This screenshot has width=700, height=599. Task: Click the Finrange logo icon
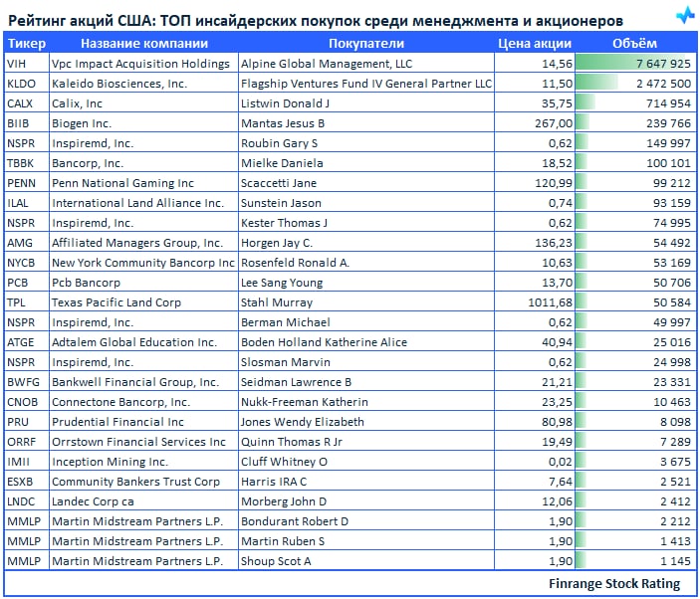click(685, 16)
